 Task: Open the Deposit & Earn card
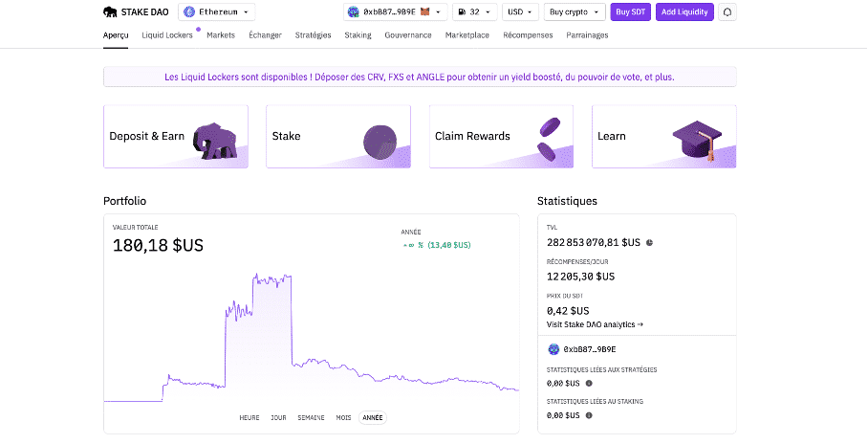[x=176, y=137]
